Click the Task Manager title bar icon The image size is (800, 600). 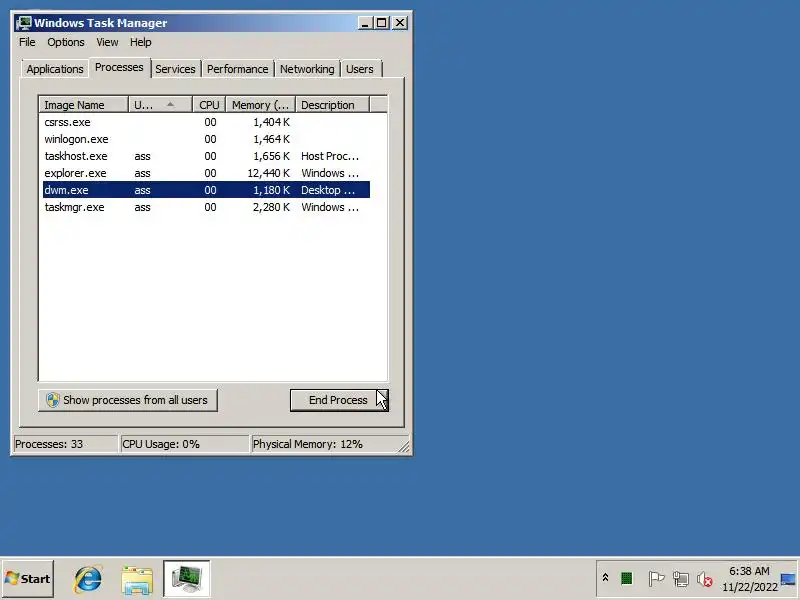click(23, 23)
